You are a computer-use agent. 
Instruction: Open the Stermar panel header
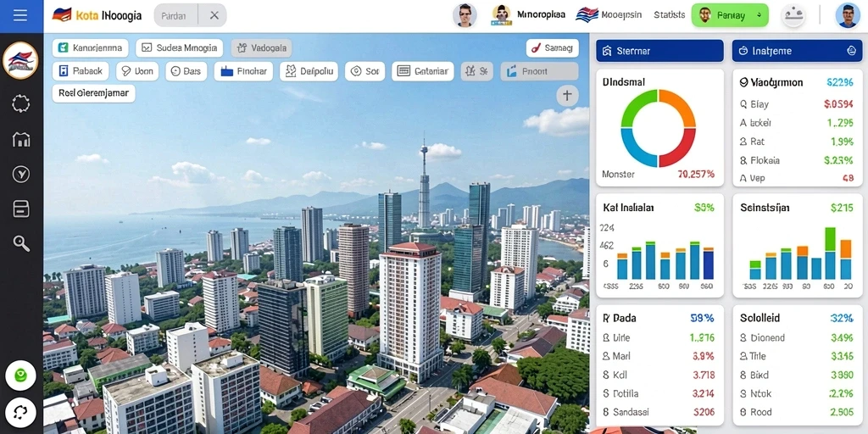click(x=659, y=51)
